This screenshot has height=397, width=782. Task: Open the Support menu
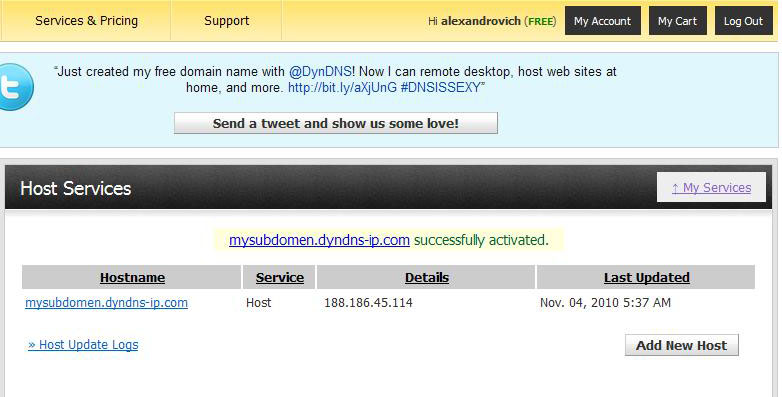(x=226, y=21)
